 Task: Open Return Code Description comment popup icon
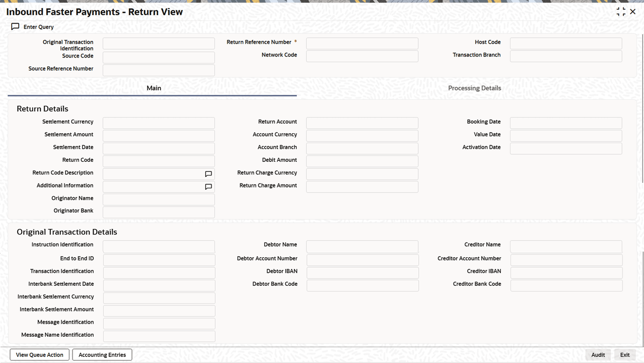208,174
